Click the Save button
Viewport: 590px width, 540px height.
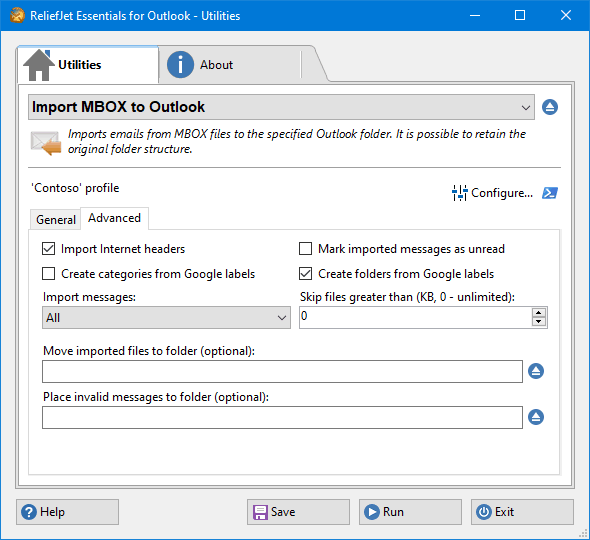pos(298,512)
